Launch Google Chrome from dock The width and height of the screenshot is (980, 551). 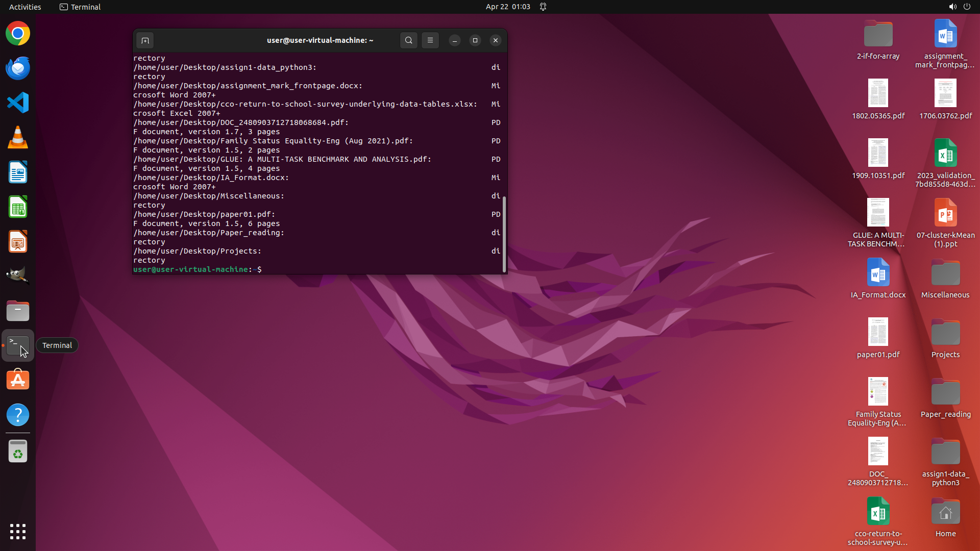click(x=18, y=34)
